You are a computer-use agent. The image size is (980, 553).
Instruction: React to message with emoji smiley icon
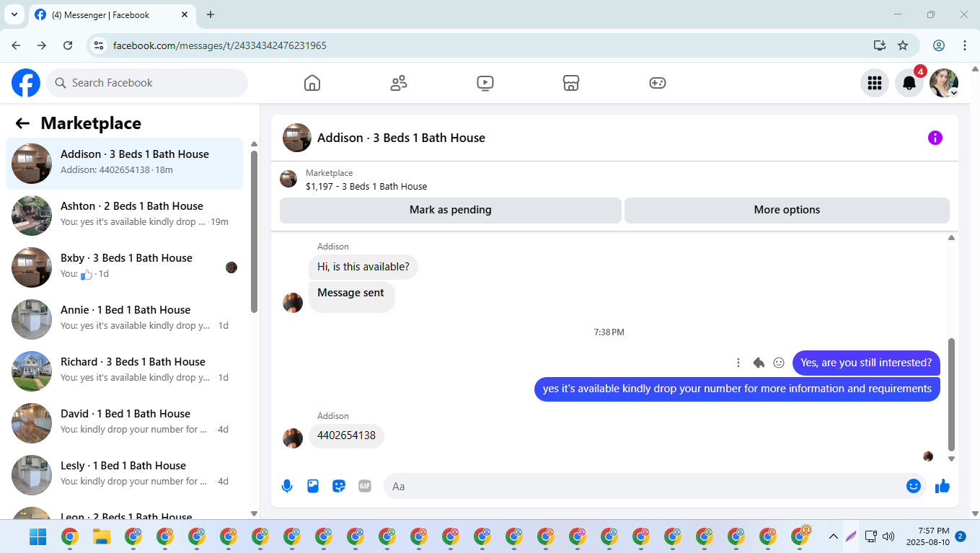(779, 363)
